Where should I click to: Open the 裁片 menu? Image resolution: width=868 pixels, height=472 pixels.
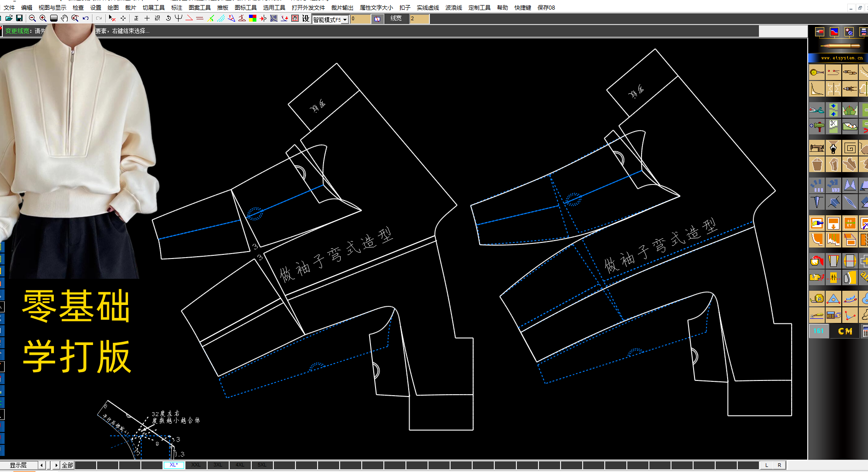point(131,7)
